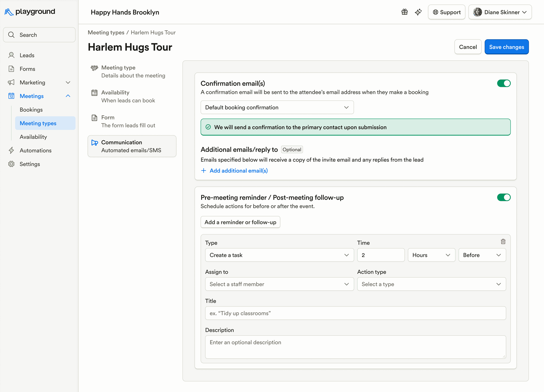
Task: Open Bookings under Meetings menu
Action: pyautogui.click(x=31, y=110)
